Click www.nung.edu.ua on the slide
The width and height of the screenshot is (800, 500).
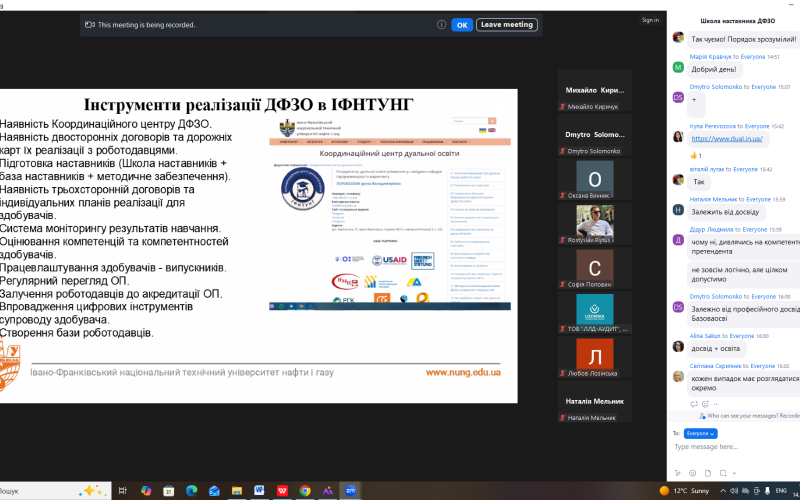click(x=463, y=372)
